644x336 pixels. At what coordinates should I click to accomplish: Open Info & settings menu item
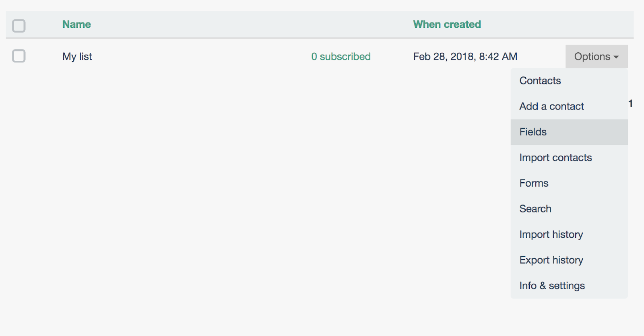(x=552, y=286)
